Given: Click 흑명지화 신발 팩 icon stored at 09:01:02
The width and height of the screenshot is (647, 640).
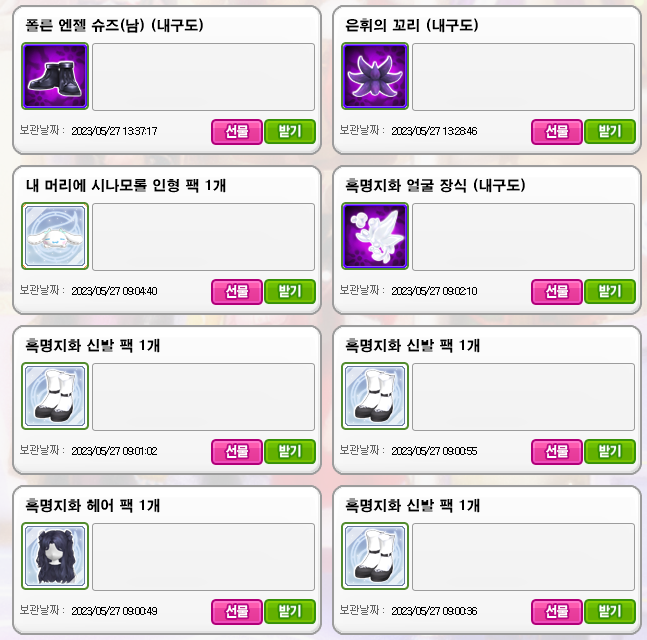Looking at the screenshot, I should tap(55, 396).
